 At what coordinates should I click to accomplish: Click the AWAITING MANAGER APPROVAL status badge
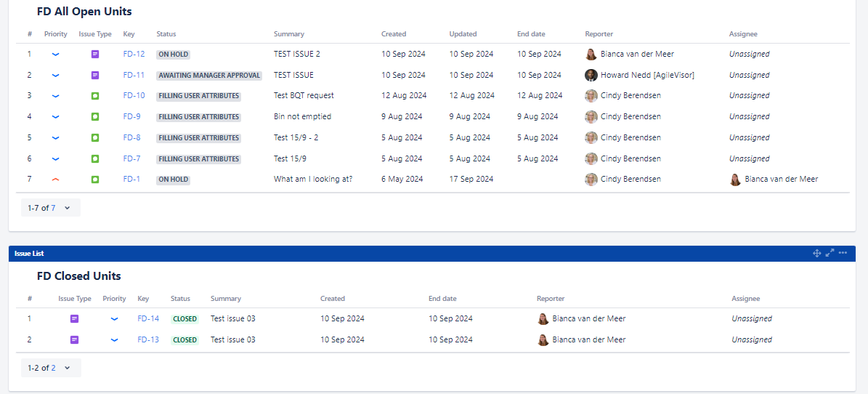(209, 76)
